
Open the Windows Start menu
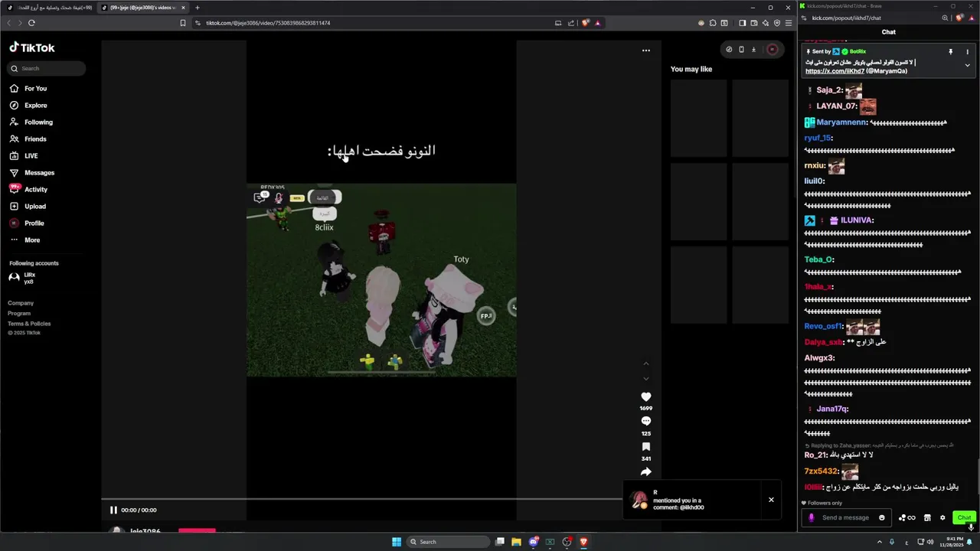397,542
